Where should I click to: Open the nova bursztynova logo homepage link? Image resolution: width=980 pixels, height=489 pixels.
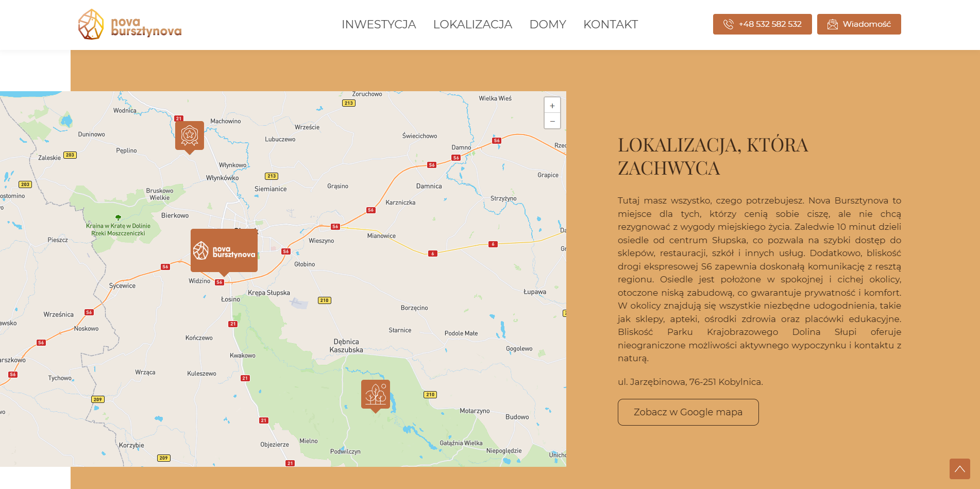pos(130,24)
